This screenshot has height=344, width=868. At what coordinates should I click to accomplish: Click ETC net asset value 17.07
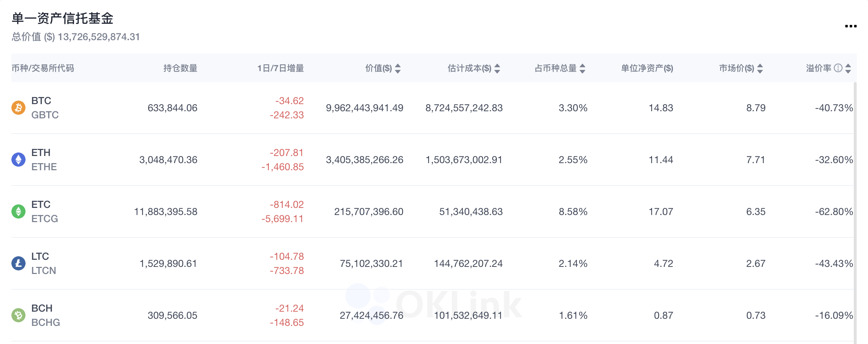[x=661, y=211]
